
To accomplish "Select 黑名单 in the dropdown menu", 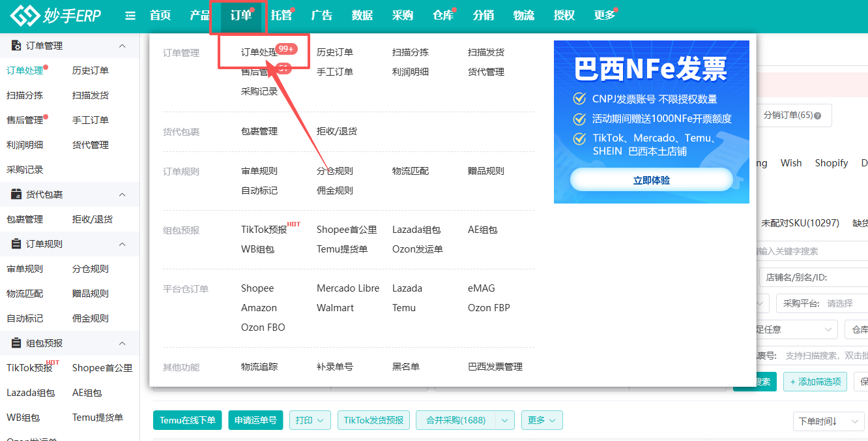I will 406,367.
